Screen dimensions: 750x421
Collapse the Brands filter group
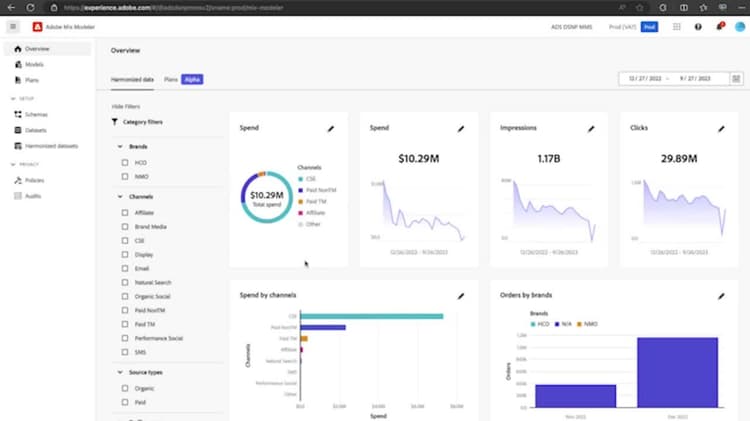click(x=120, y=146)
